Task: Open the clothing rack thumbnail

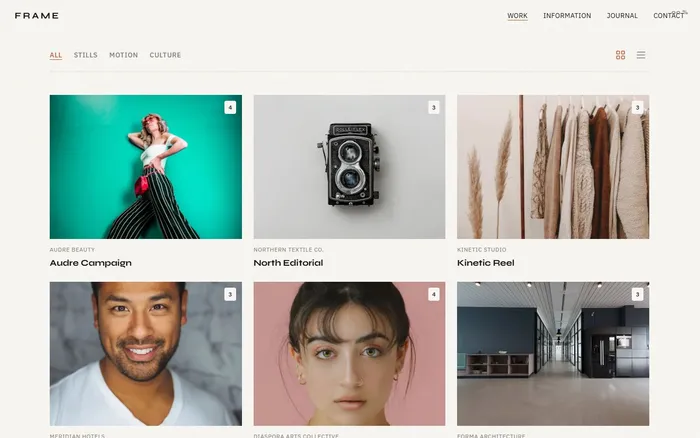Action: [x=553, y=167]
